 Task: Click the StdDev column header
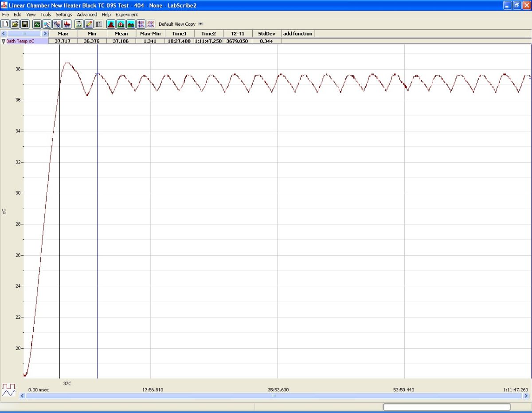(x=266, y=34)
